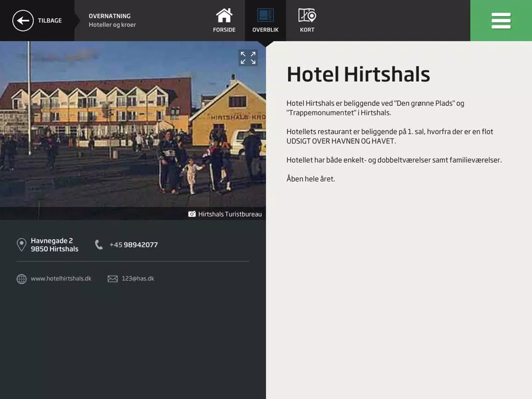Click the camera icon by Hirtshals Turistbureau
The image size is (532, 399).
pos(192,214)
